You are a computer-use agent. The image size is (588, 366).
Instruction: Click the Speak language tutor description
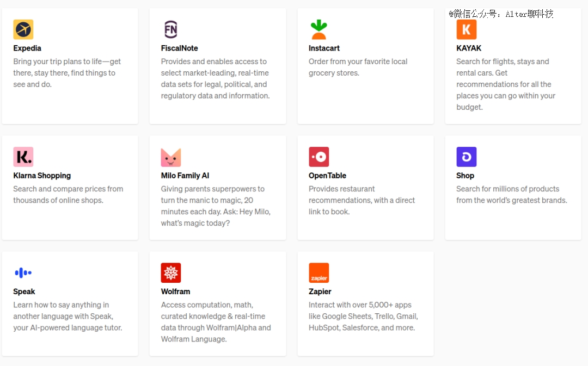[68, 316]
